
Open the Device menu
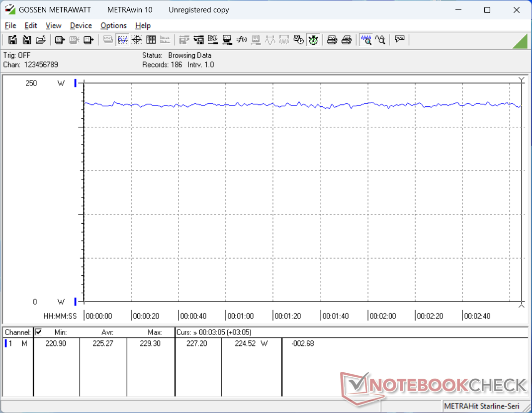(x=81, y=25)
